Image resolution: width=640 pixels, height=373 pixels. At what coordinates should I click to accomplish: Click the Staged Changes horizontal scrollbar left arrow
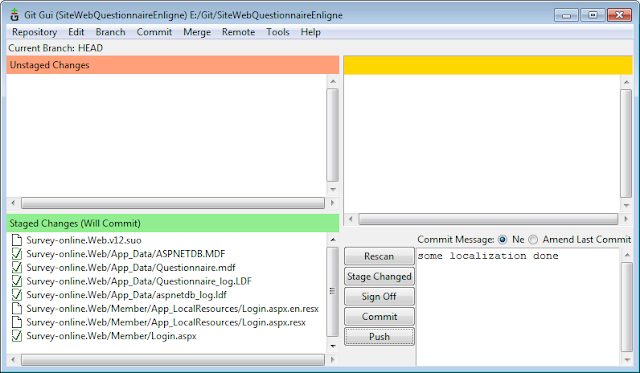click(13, 360)
